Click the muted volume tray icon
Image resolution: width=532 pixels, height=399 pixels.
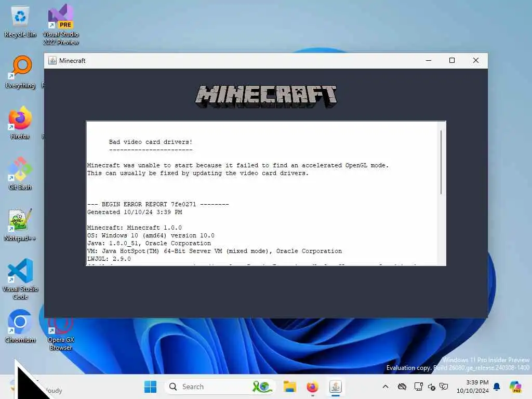(432, 387)
